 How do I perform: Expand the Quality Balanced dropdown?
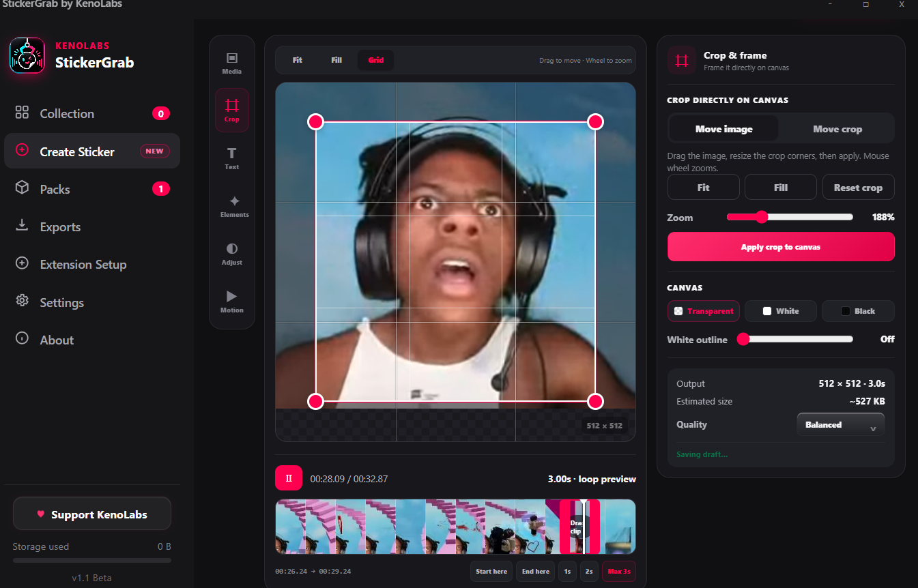840,424
